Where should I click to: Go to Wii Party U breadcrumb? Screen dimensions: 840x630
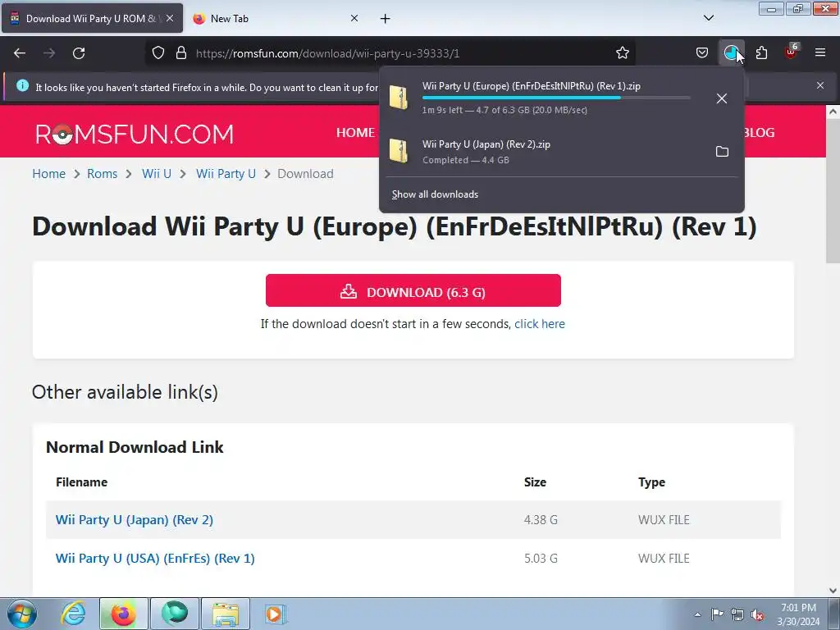226,174
